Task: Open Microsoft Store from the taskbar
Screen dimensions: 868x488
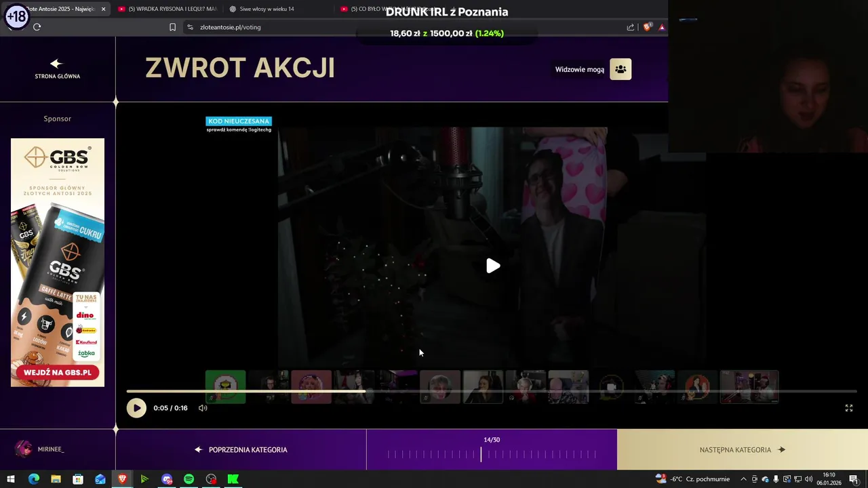Action: point(78,479)
